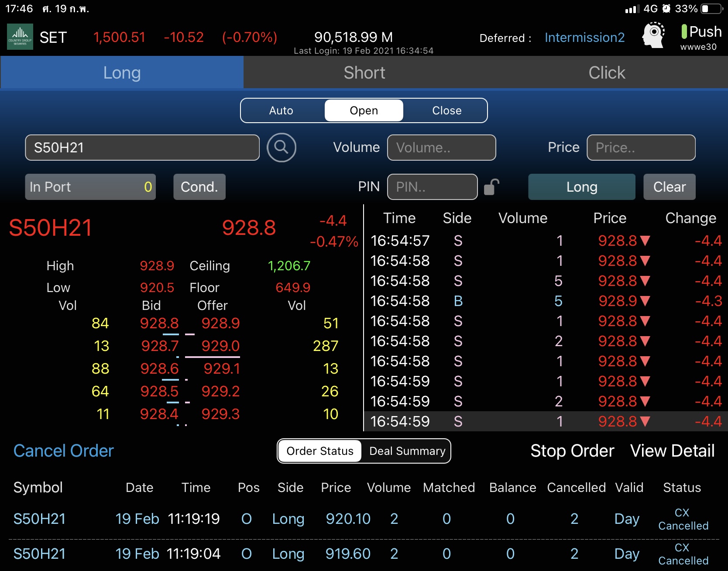The image size is (728, 571).
Task: Tap the Status column header in orders
Action: [682, 487]
